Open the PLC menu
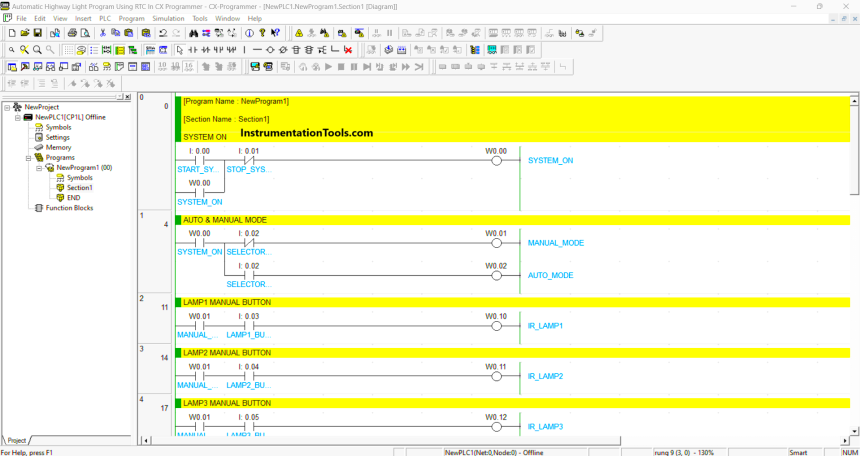 point(105,19)
